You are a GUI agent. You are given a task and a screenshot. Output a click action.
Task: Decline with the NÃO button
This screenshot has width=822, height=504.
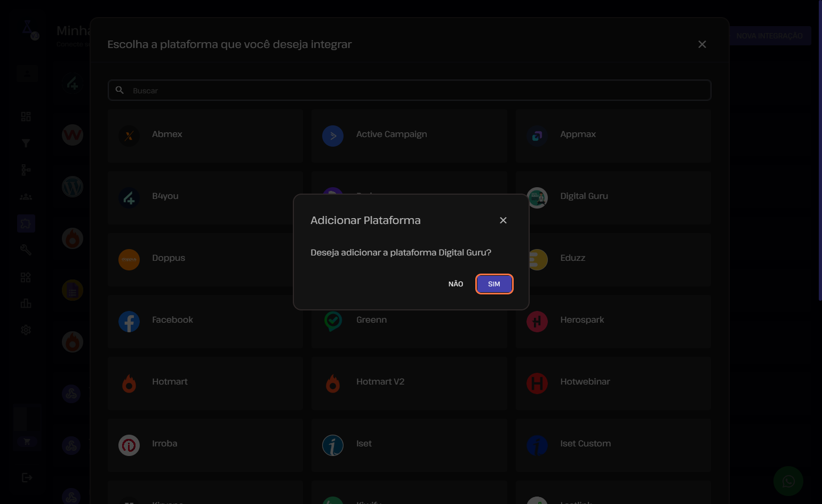[456, 284]
